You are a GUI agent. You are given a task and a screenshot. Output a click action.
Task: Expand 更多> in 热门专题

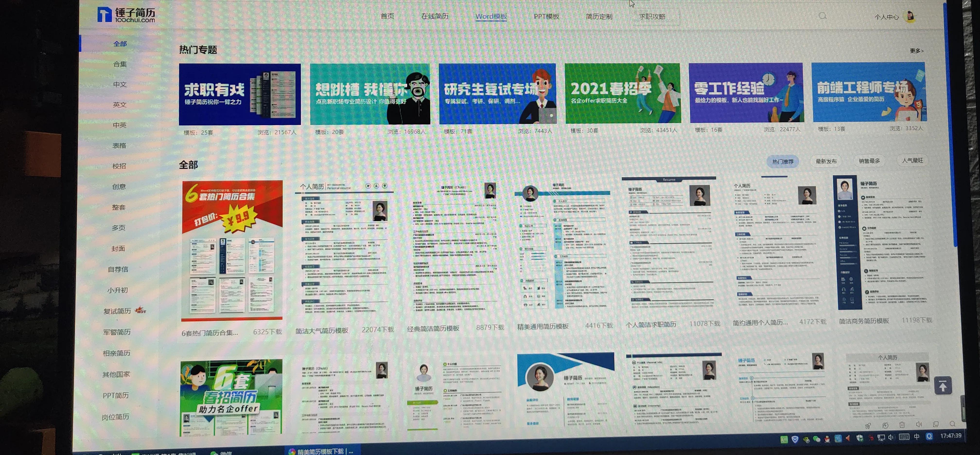[x=917, y=51]
